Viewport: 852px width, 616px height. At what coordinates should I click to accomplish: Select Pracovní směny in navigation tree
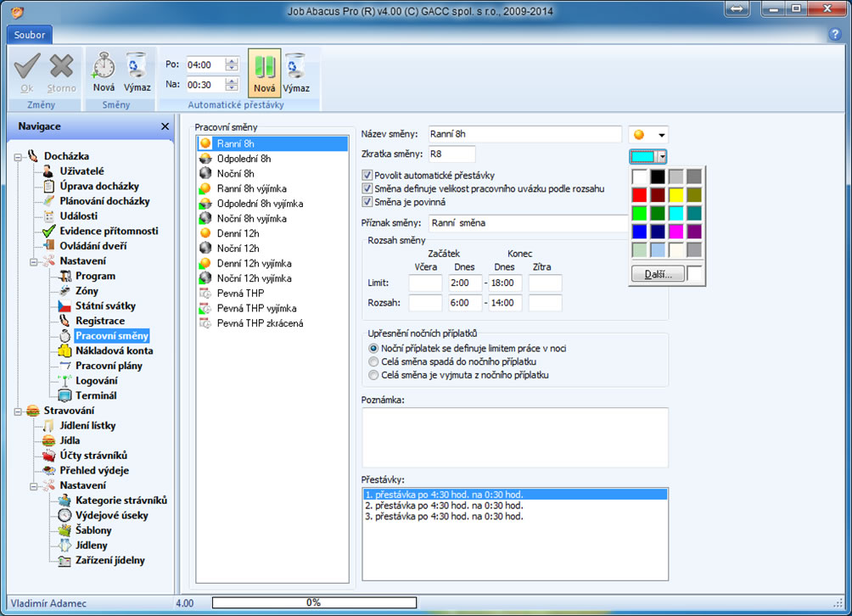tap(111, 336)
